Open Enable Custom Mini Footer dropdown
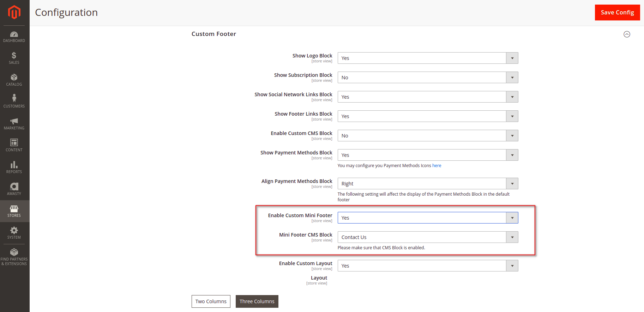The height and width of the screenshot is (312, 644). (x=428, y=218)
